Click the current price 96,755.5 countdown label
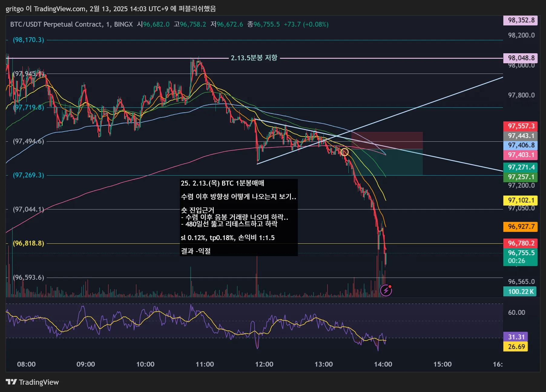 click(x=521, y=257)
